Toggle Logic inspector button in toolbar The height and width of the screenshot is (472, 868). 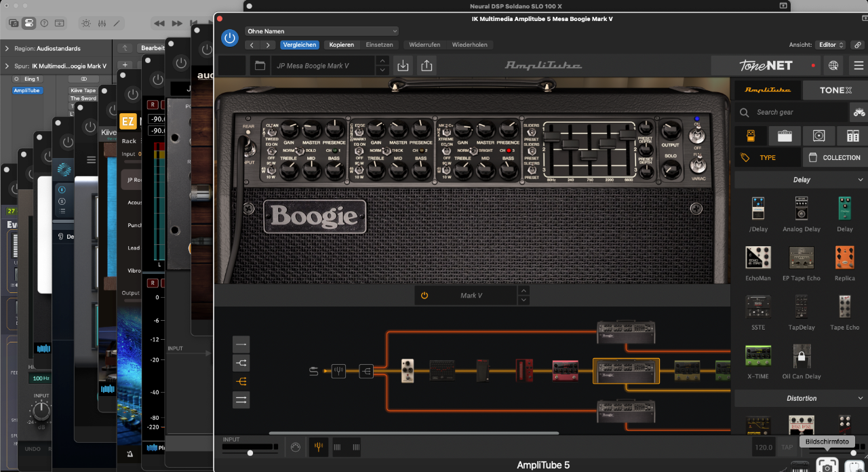28,23
